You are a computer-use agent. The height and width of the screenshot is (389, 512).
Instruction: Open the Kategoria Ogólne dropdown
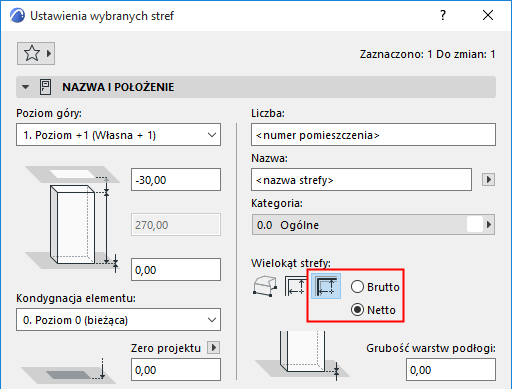[x=373, y=225]
